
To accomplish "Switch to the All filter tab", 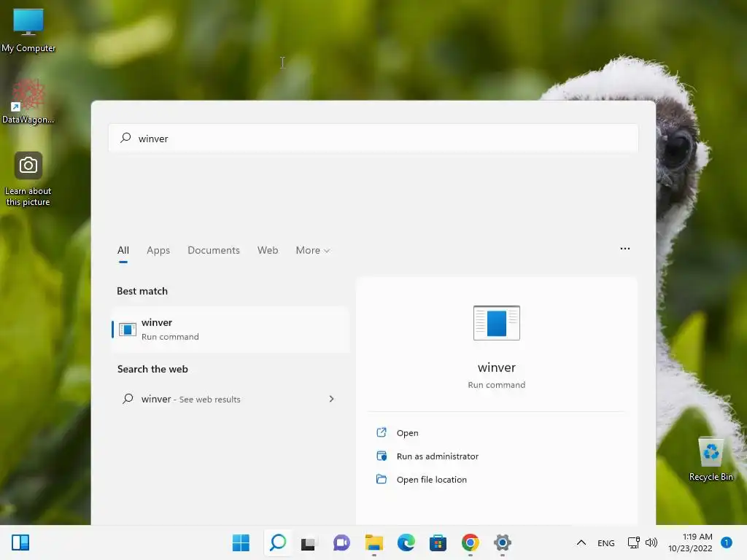I will (123, 250).
